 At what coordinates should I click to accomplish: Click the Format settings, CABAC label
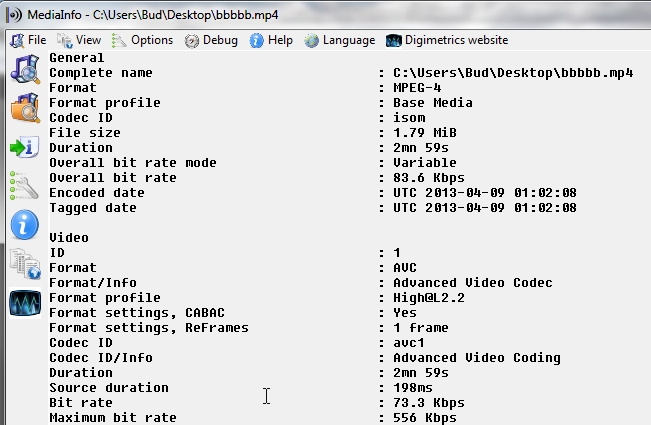tap(137, 313)
